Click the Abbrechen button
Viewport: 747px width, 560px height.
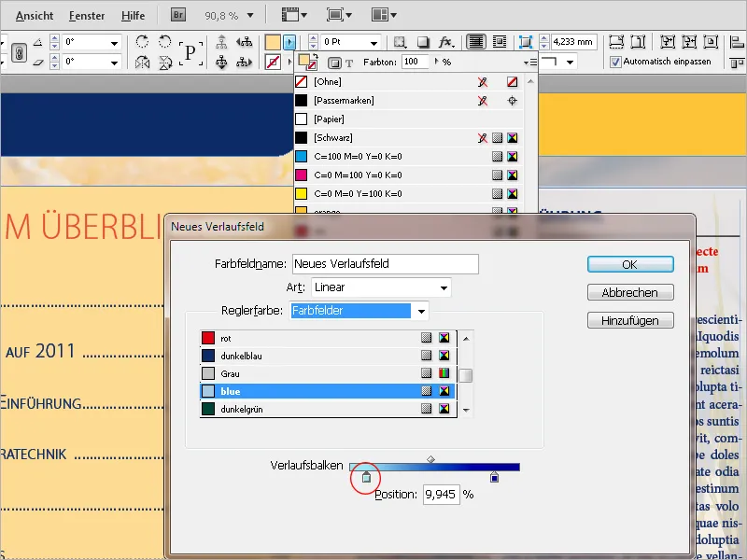coord(630,292)
